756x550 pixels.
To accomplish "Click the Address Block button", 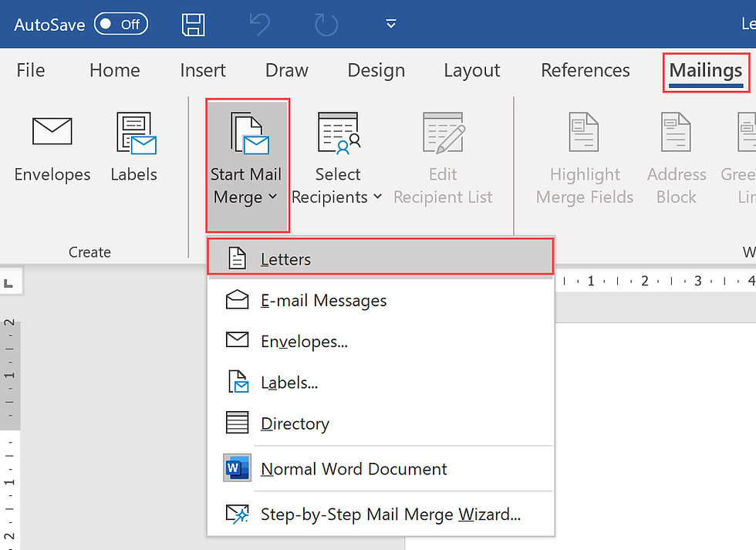I will (x=677, y=159).
